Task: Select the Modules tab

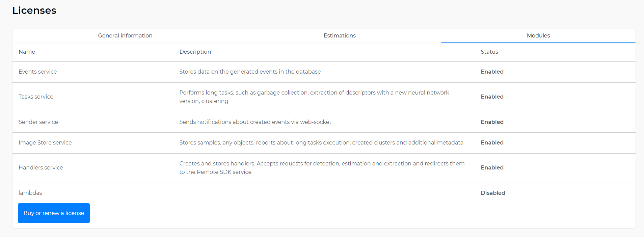Action: (x=538, y=35)
